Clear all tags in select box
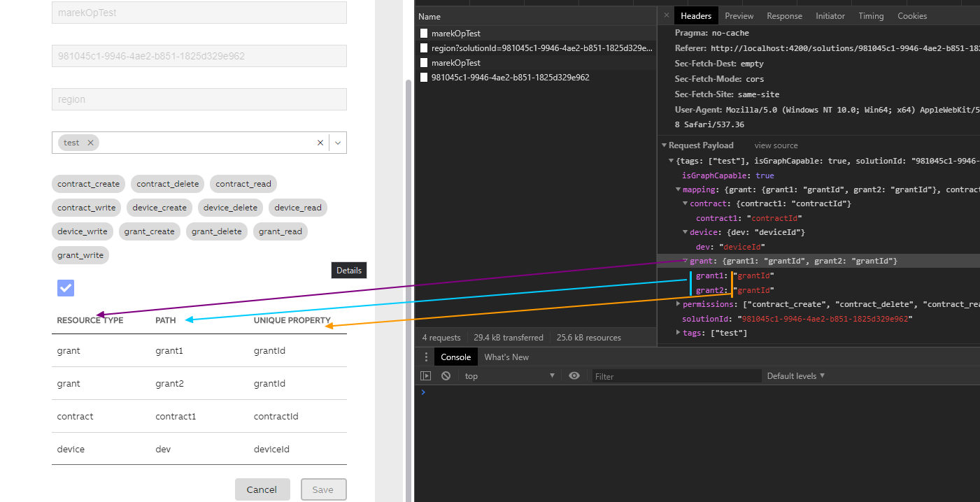 (x=320, y=143)
